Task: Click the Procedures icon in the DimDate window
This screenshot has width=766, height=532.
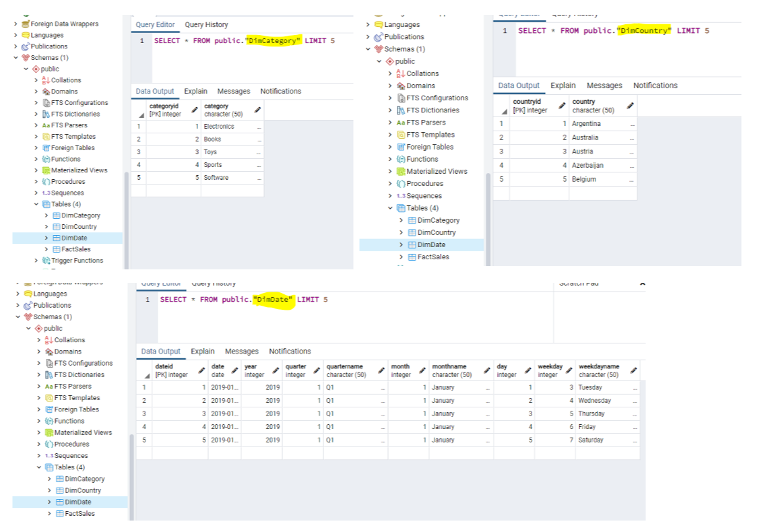Action: point(49,444)
